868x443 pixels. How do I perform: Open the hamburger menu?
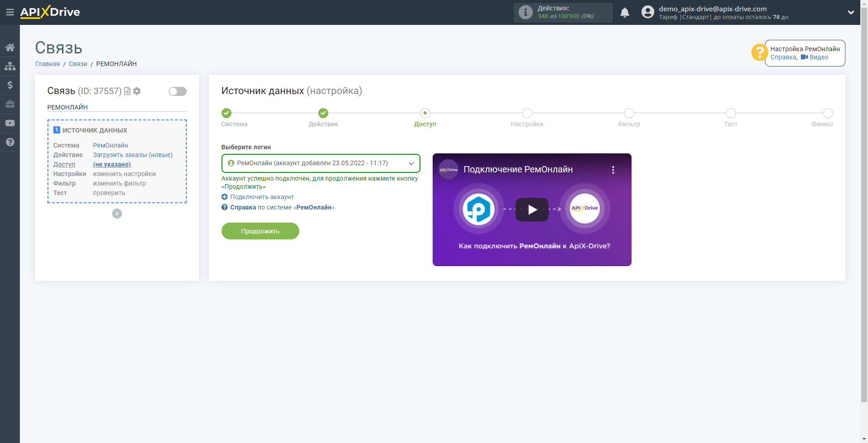pyautogui.click(x=9, y=12)
